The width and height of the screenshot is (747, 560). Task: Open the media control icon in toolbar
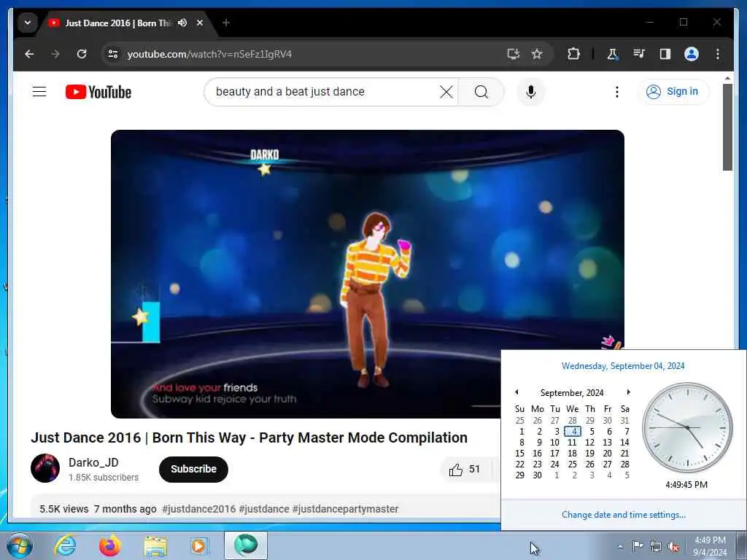tap(639, 54)
